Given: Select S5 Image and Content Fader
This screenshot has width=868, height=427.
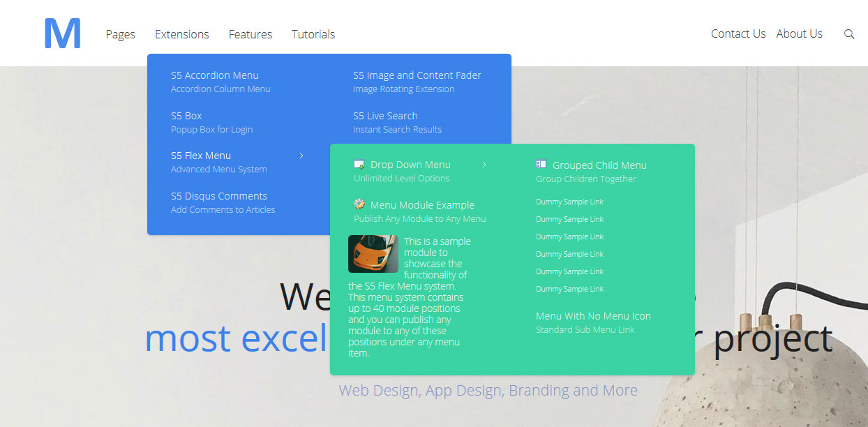Looking at the screenshot, I should click(x=417, y=75).
